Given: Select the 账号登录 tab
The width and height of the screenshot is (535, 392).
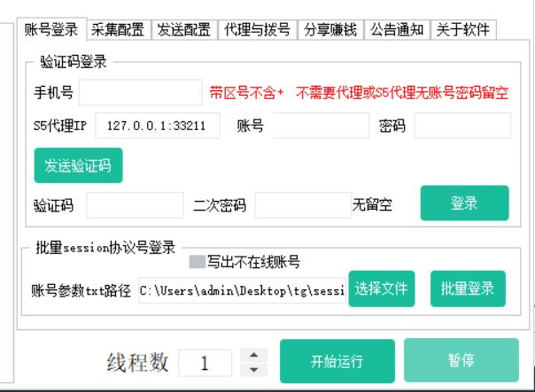Looking at the screenshot, I should (53, 29).
